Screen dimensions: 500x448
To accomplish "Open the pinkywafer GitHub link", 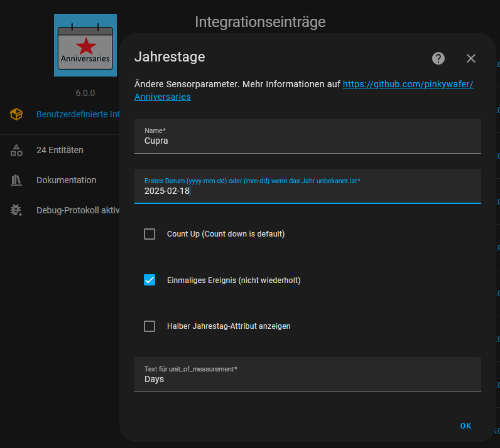I will (x=303, y=90).
